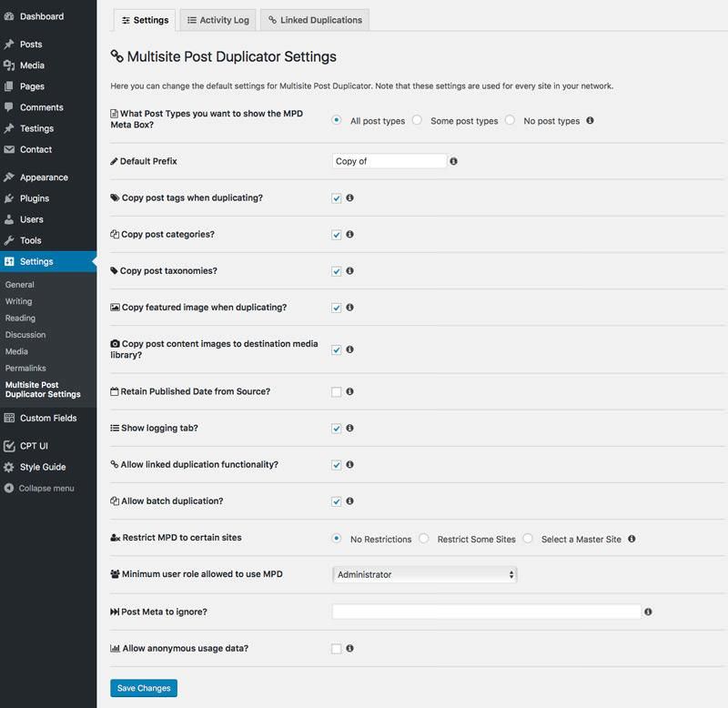Open the Settings tab at the top
Image resolution: width=728 pixels, height=708 pixels.
click(x=145, y=20)
